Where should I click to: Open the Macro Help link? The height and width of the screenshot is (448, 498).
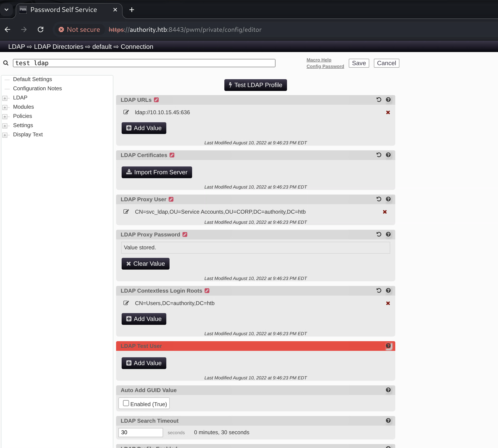tap(319, 60)
